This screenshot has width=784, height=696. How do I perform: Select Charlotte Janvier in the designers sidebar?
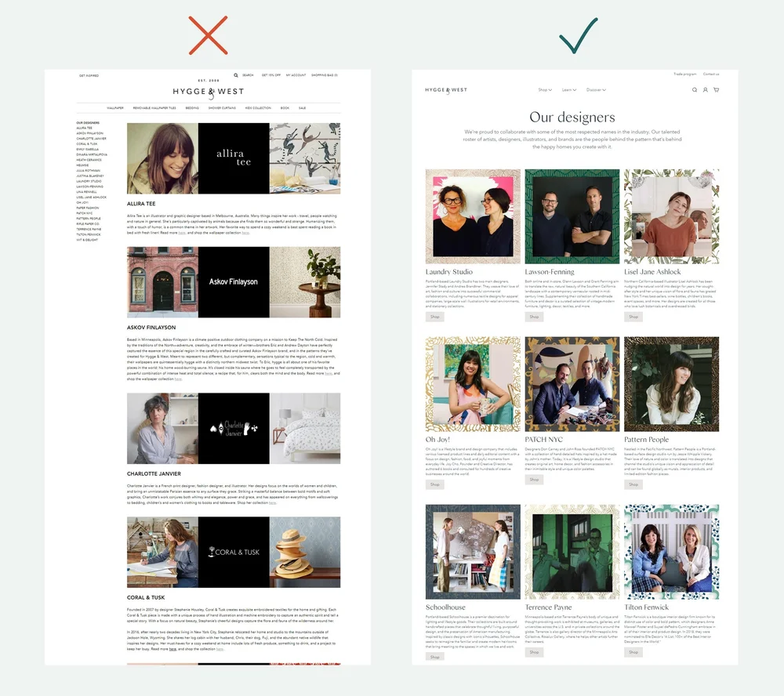click(92, 139)
